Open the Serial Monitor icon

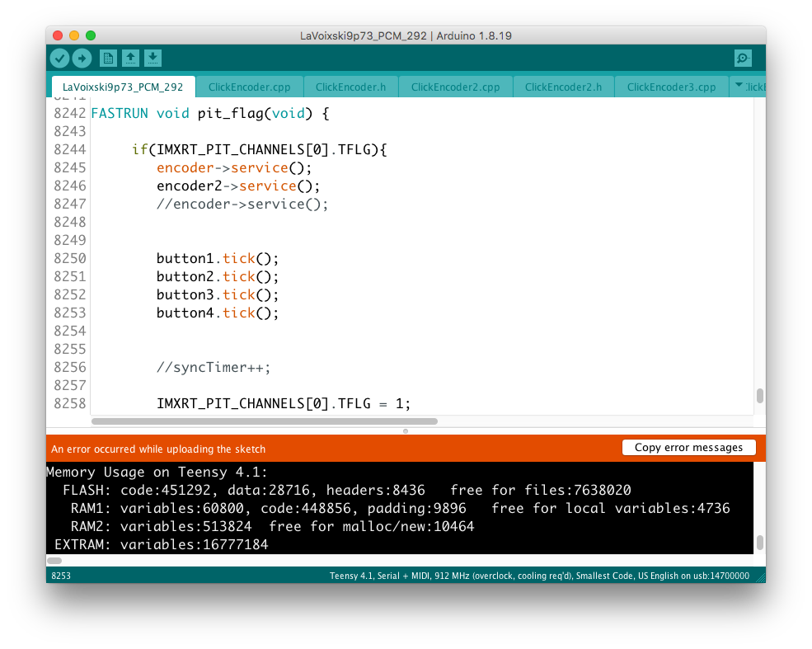click(x=743, y=58)
